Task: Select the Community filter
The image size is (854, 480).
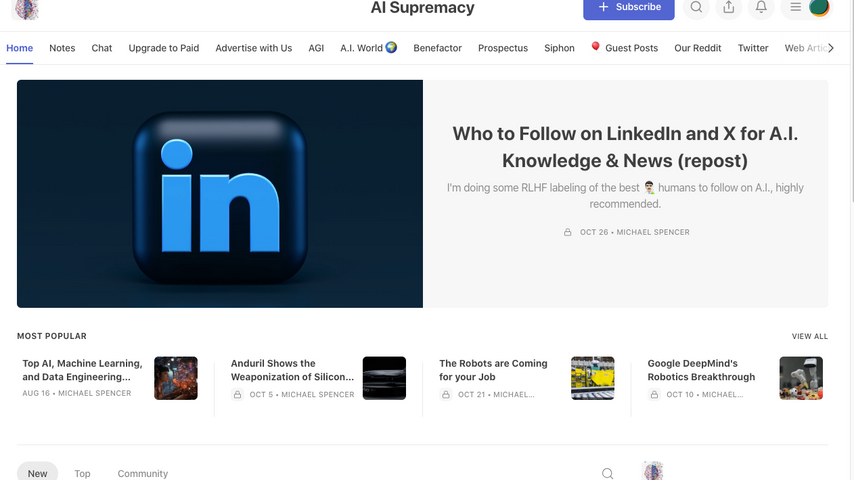Action: 143,473
